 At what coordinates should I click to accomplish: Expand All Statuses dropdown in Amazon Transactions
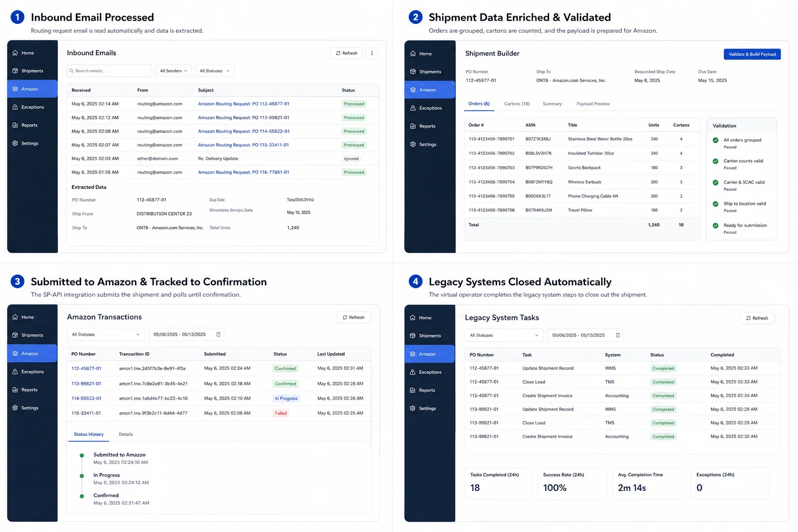click(106, 335)
